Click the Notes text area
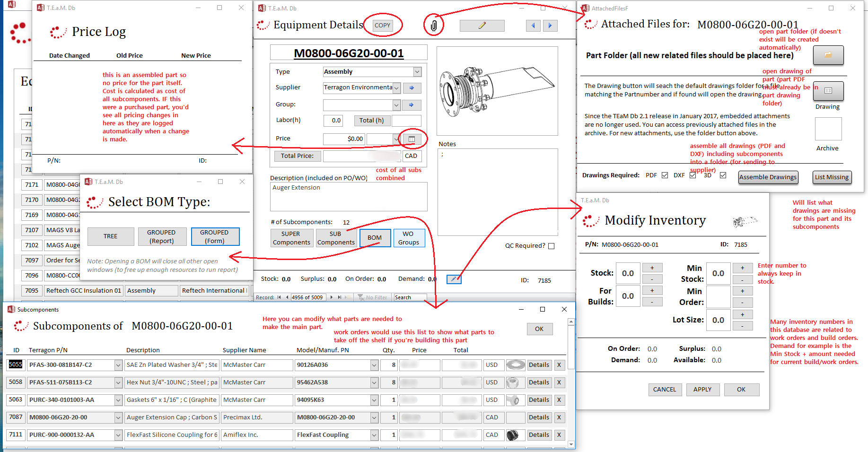Image resolution: width=868 pixels, height=452 pixels. pyautogui.click(x=498, y=192)
